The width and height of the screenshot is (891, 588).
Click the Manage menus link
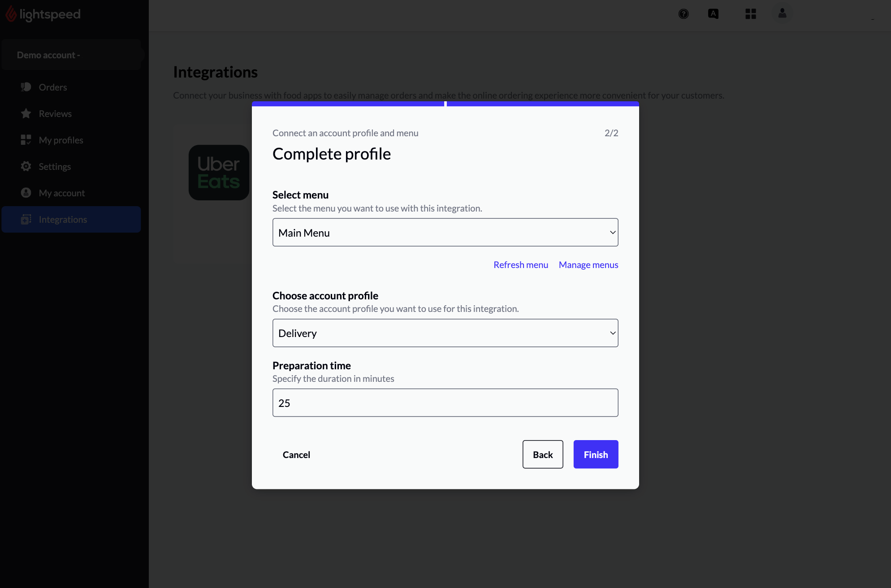588,264
